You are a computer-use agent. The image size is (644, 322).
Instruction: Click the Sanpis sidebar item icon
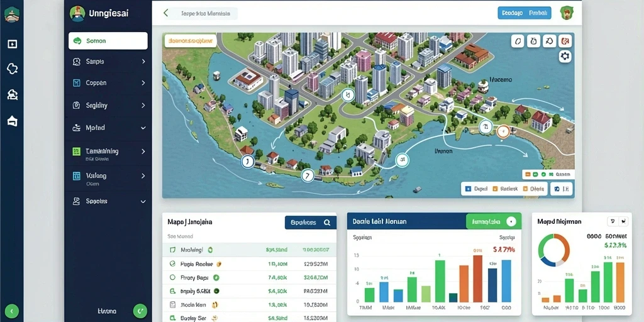[76, 62]
